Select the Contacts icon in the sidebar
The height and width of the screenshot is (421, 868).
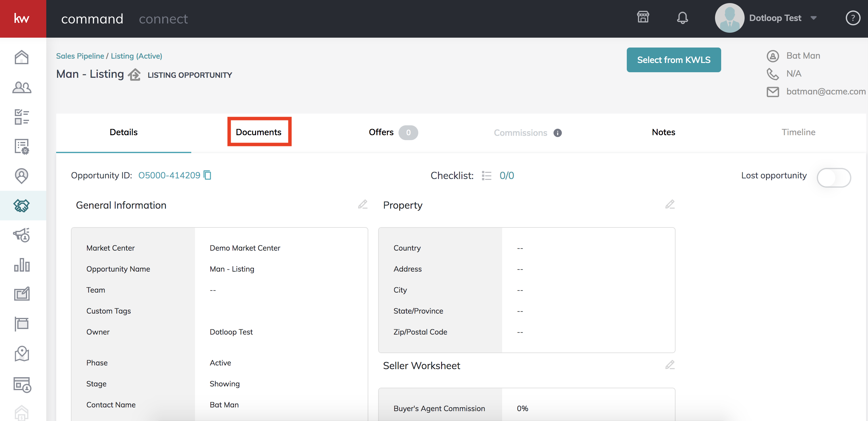click(22, 88)
